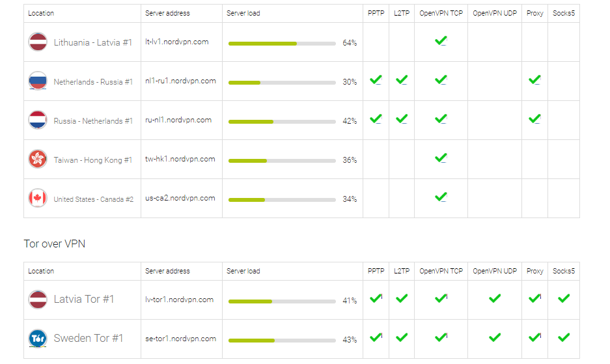Click the Taiwan - Hong Kong #1 flag icon

pos(38,159)
